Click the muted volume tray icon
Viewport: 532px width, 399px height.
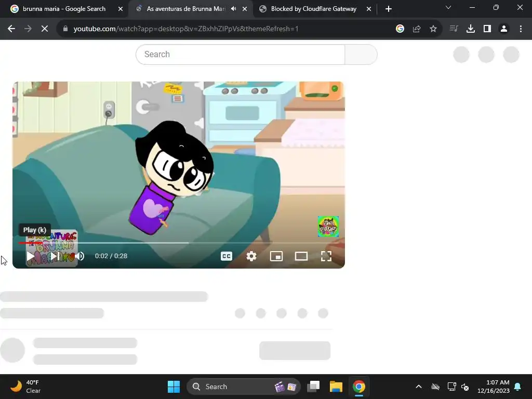(465, 387)
